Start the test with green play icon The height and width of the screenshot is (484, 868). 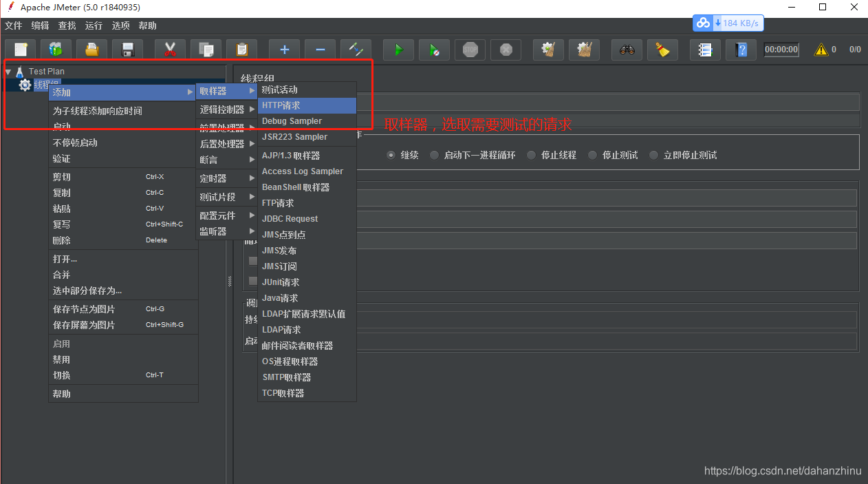398,50
